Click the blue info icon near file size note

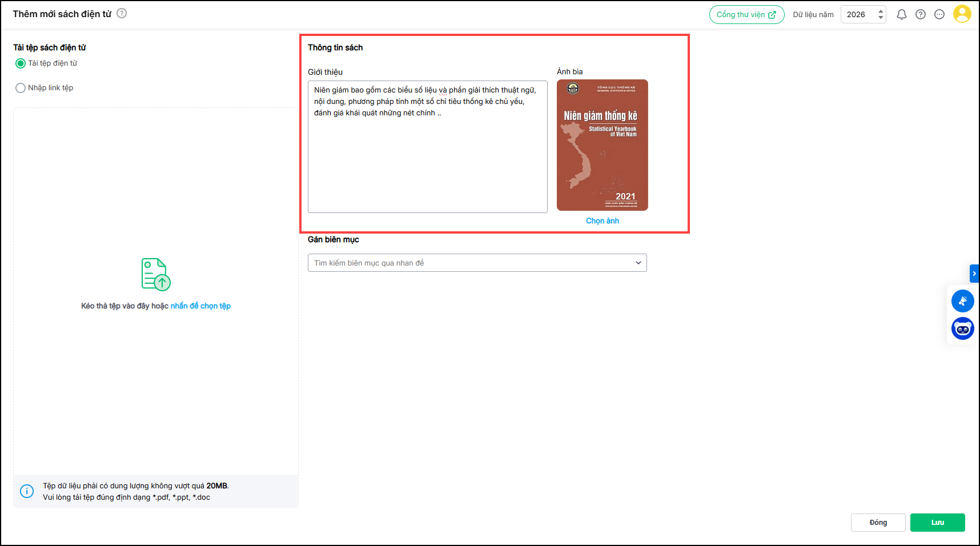27,491
